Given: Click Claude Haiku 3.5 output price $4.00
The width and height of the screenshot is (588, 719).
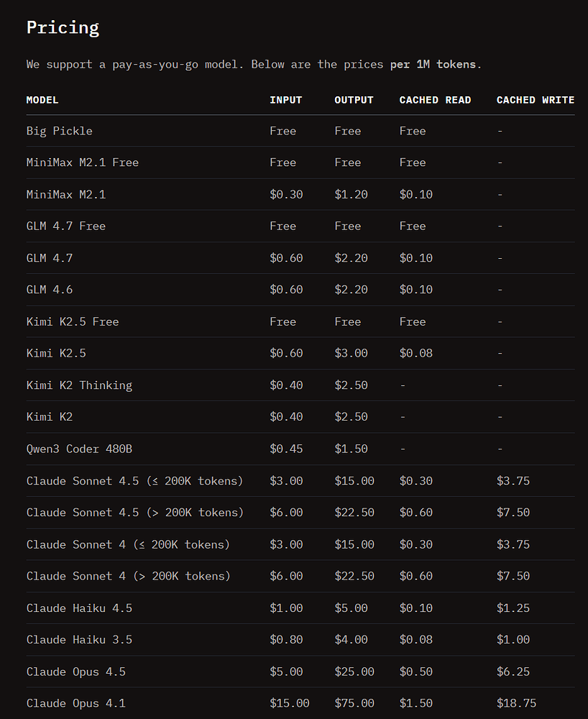Looking at the screenshot, I should [x=351, y=640].
